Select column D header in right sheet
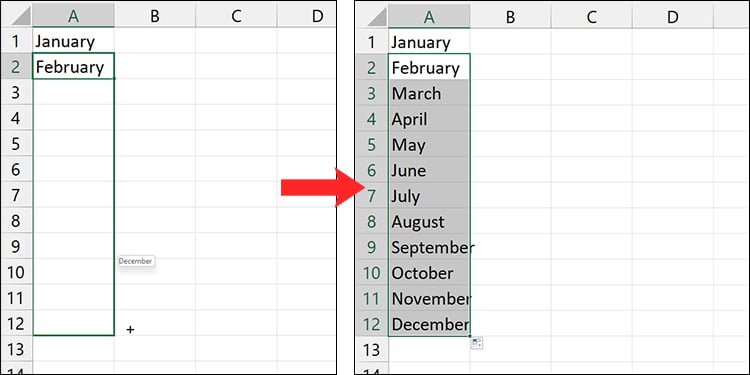The image size is (750, 375). [x=673, y=17]
